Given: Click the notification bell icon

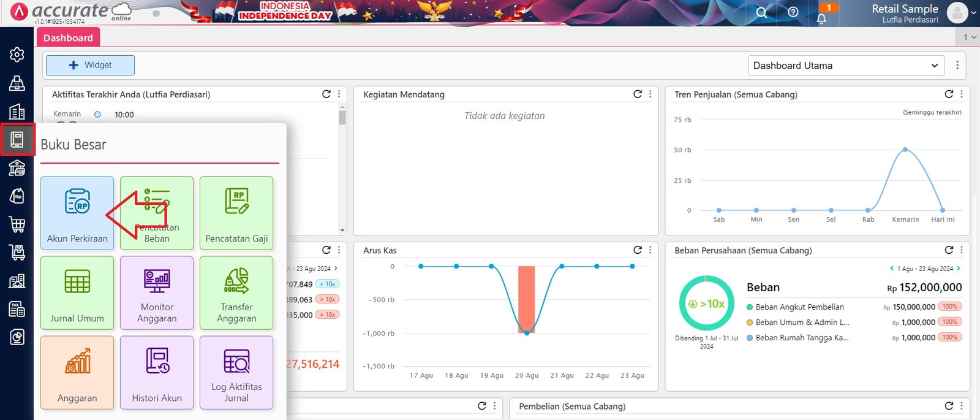Looking at the screenshot, I should (821, 17).
